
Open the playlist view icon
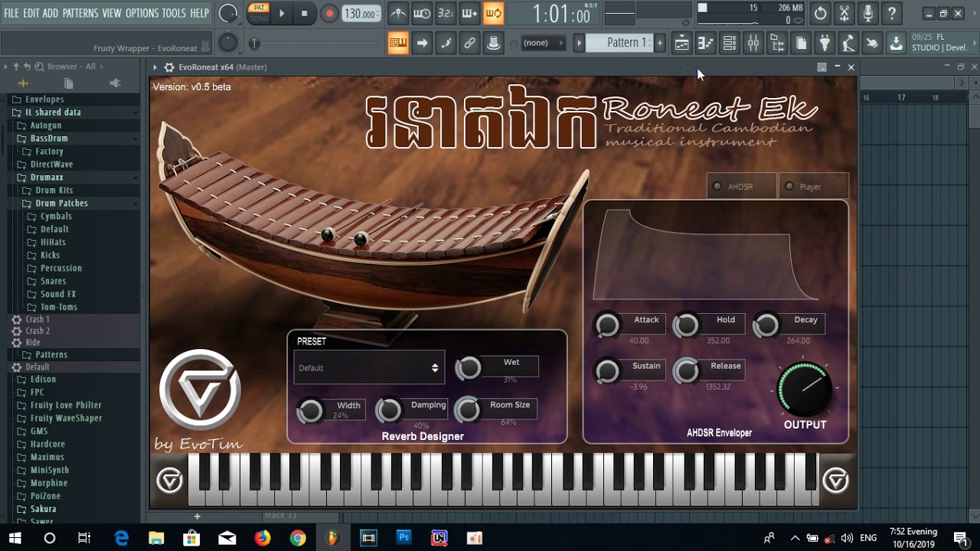point(681,44)
